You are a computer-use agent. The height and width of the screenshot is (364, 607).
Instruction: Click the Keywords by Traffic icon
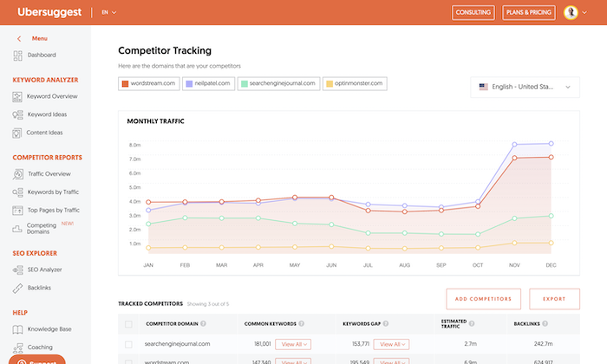point(17,192)
